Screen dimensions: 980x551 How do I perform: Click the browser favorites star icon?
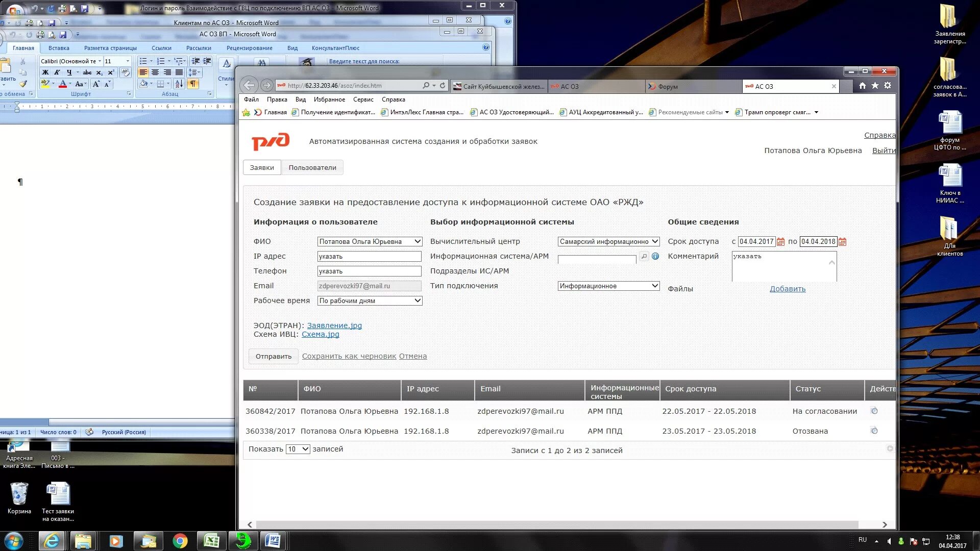(875, 86)
